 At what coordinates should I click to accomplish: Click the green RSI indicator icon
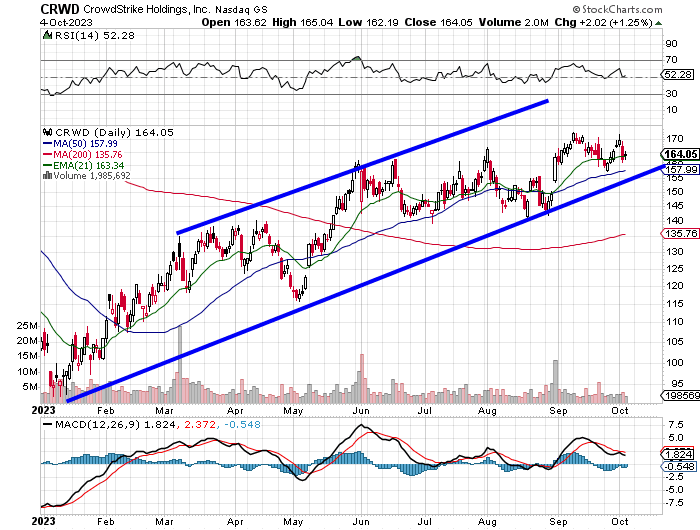46,36
